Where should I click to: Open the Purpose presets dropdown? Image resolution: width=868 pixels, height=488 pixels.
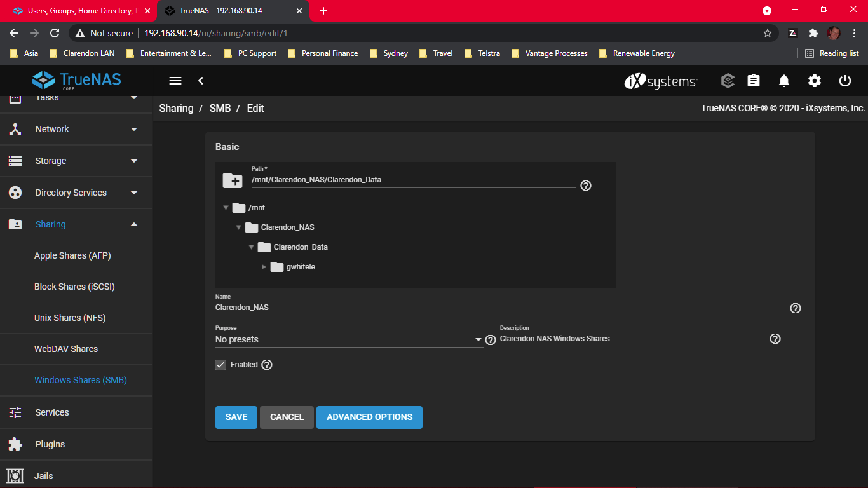point(349,340)
